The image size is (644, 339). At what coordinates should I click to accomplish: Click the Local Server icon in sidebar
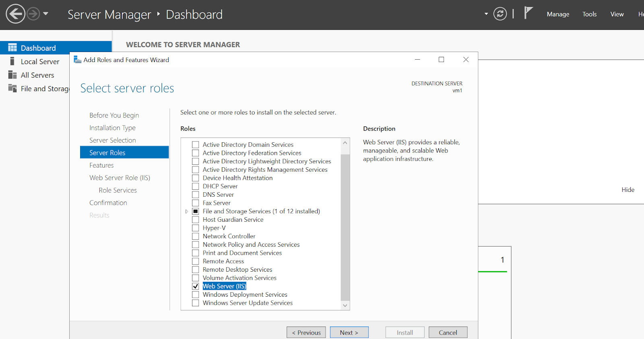click(12, 61)
